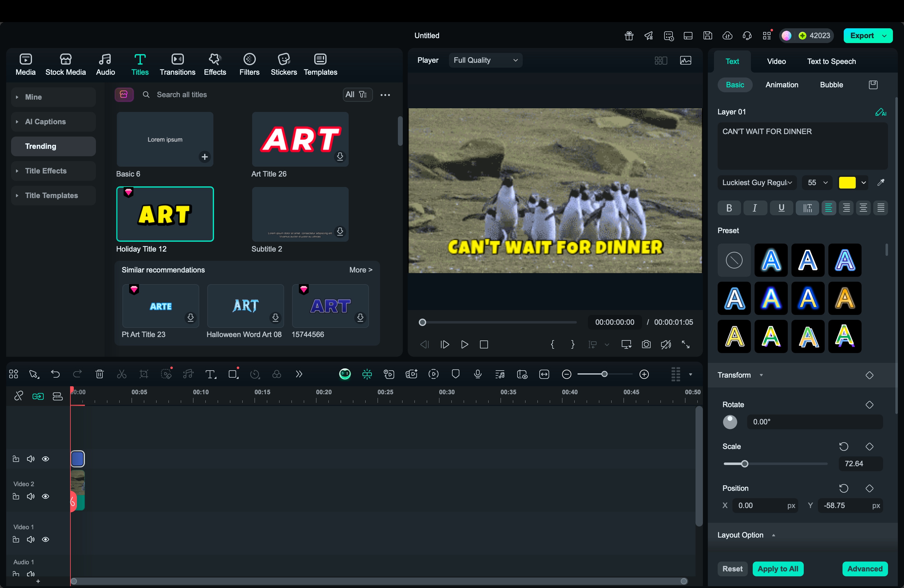The height and width of the screenshot is (588, 904).
Task: Open the Stickers panel
Action: click(283, 64)
